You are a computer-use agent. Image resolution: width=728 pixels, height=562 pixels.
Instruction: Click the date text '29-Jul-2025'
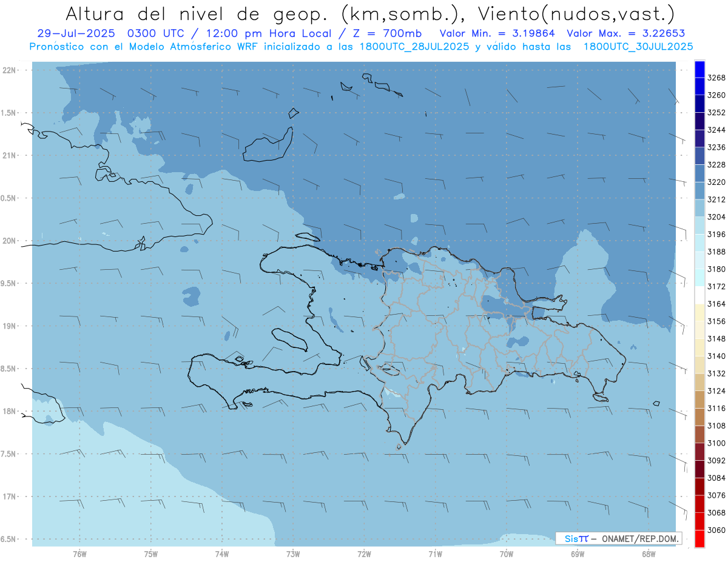pos(75,33)
